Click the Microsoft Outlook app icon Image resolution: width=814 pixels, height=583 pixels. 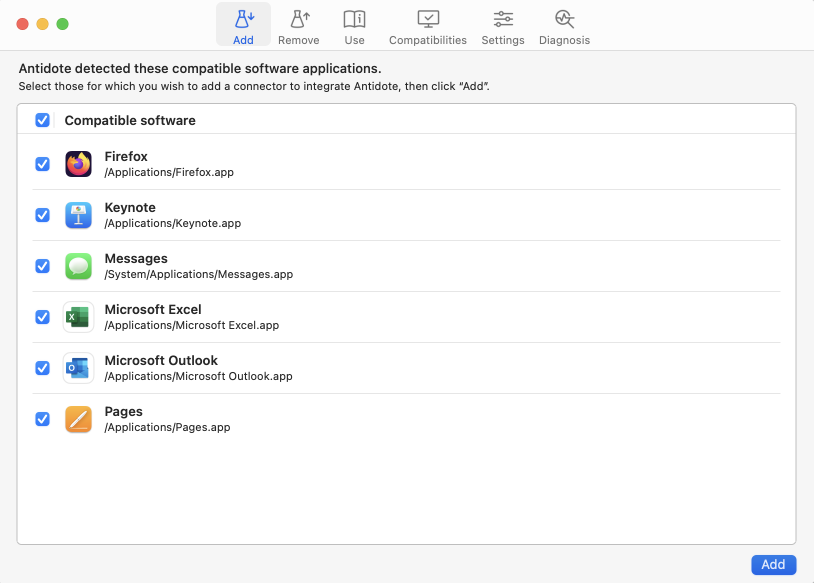click(x=78, y=367)
